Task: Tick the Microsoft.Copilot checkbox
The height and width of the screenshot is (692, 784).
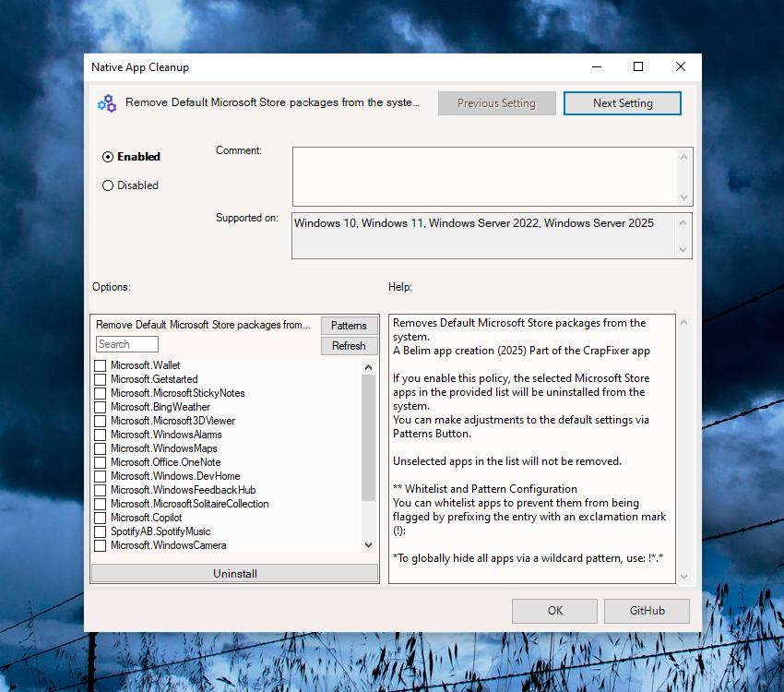Action: pos(100,518)
